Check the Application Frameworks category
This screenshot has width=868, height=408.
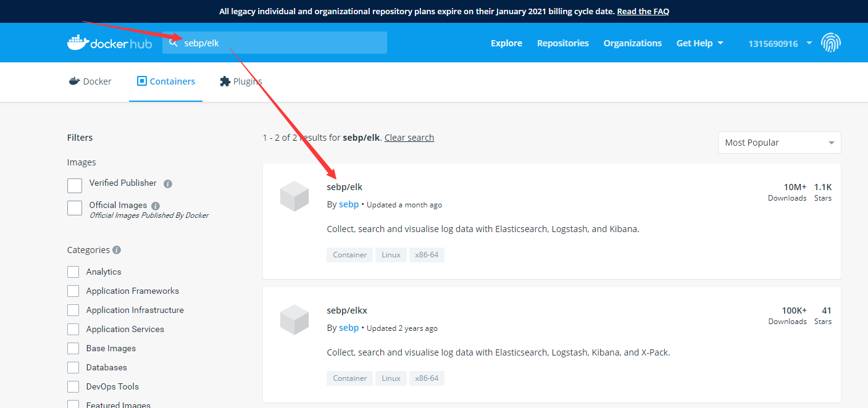click(x=73, y=291)
